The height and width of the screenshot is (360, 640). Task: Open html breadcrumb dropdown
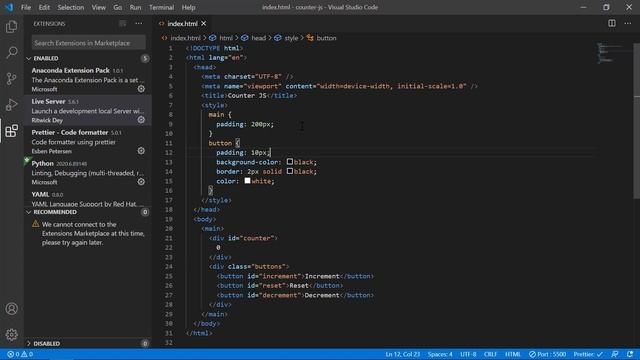221,38
